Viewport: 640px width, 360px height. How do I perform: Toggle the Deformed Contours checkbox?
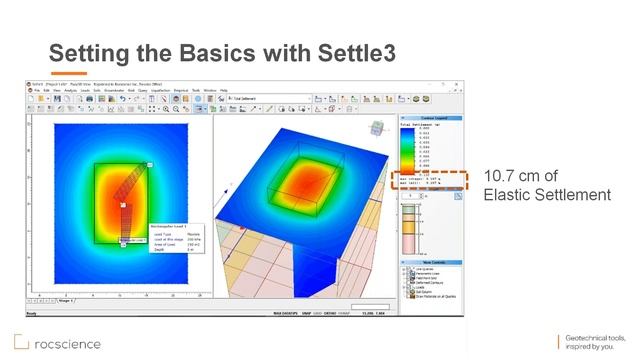coord(408,282)
